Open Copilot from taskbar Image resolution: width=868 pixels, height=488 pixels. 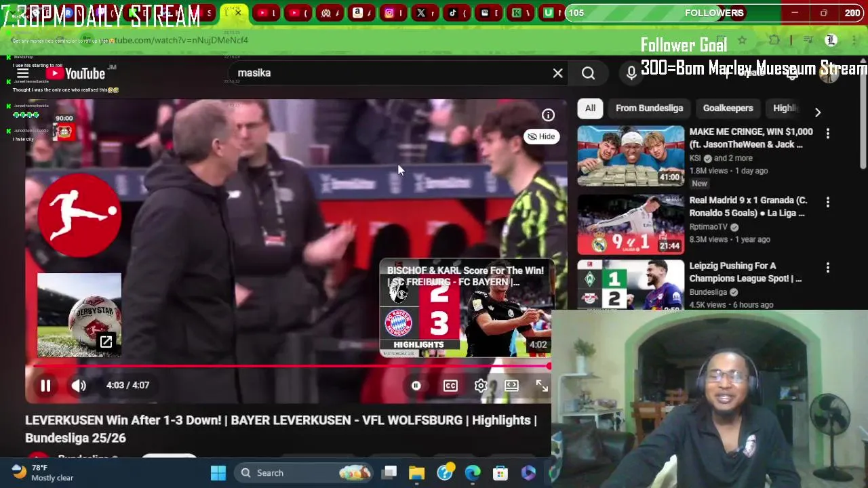[x=528, y=473]
